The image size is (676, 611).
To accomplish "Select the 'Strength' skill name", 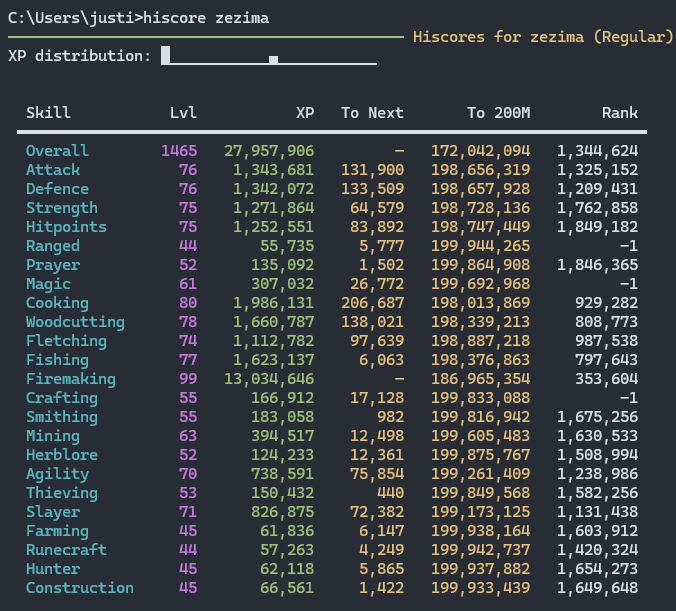I will tap(62, 208).
